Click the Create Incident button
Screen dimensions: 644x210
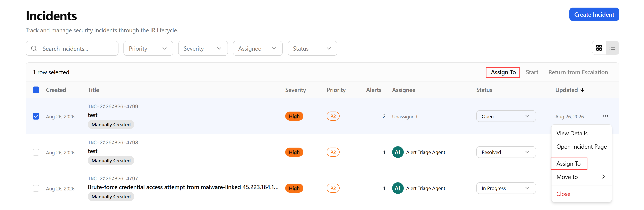[x=594, y=15]
